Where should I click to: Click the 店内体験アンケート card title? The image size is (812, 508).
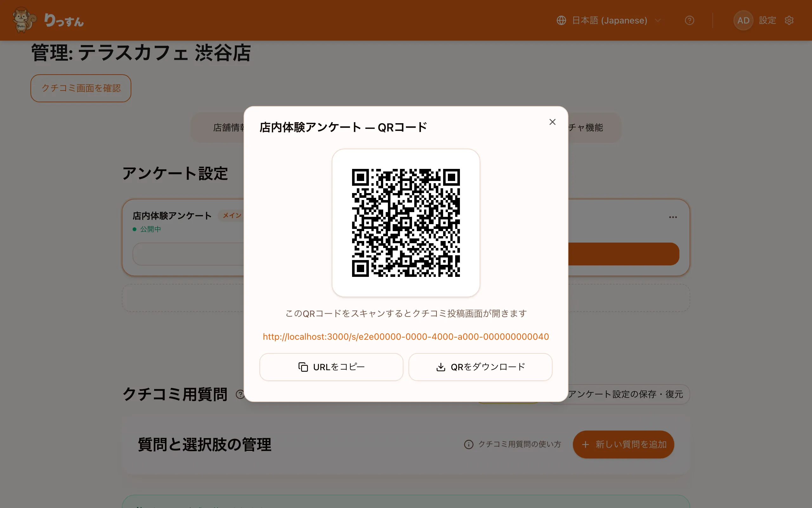point(172,216)
